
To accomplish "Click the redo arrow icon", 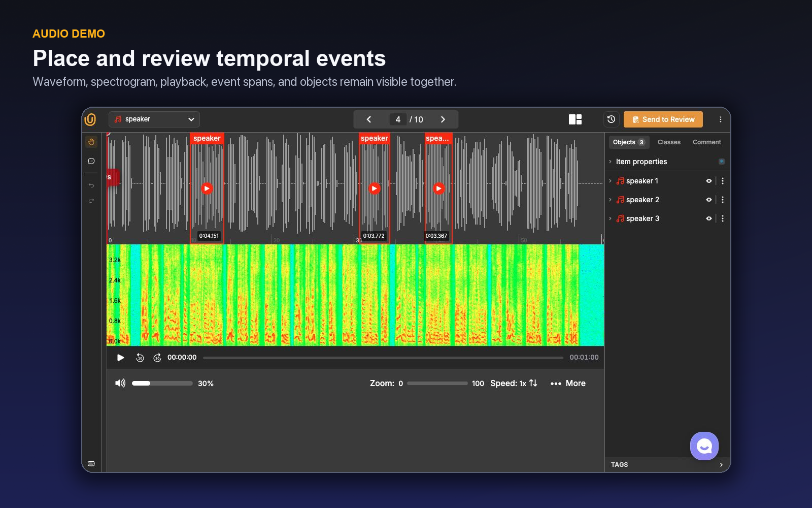I will (x=91, y=201).
